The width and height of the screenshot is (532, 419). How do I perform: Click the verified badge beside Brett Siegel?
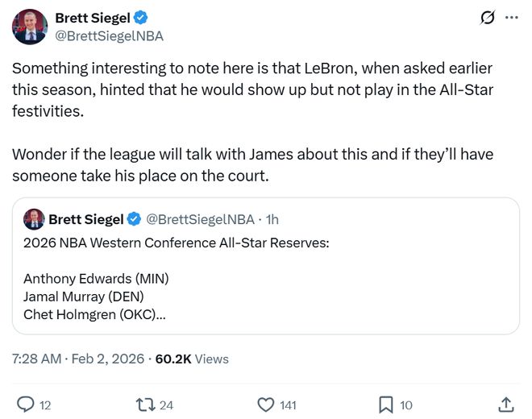click(139, 19)
